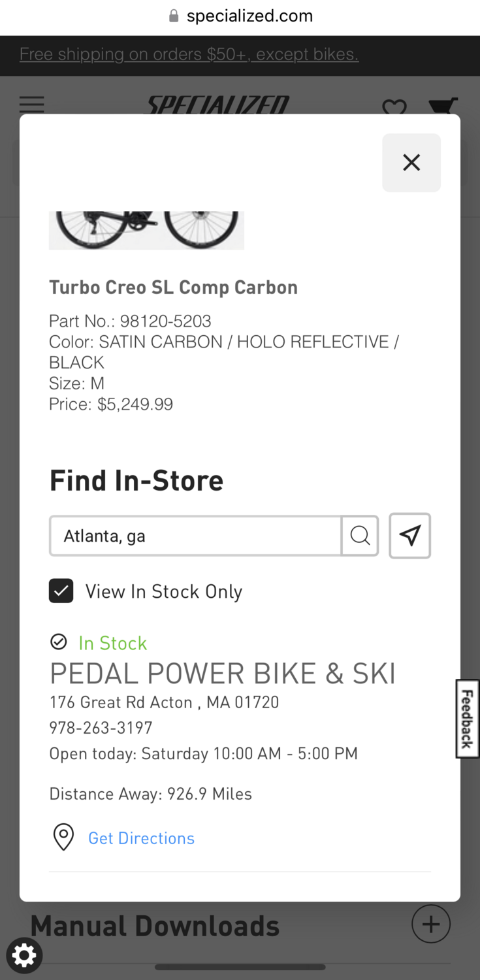Open the cookie settings gear icon
Image resolution: width=480 pixels, height=980 pixels.
pos(24,956)
